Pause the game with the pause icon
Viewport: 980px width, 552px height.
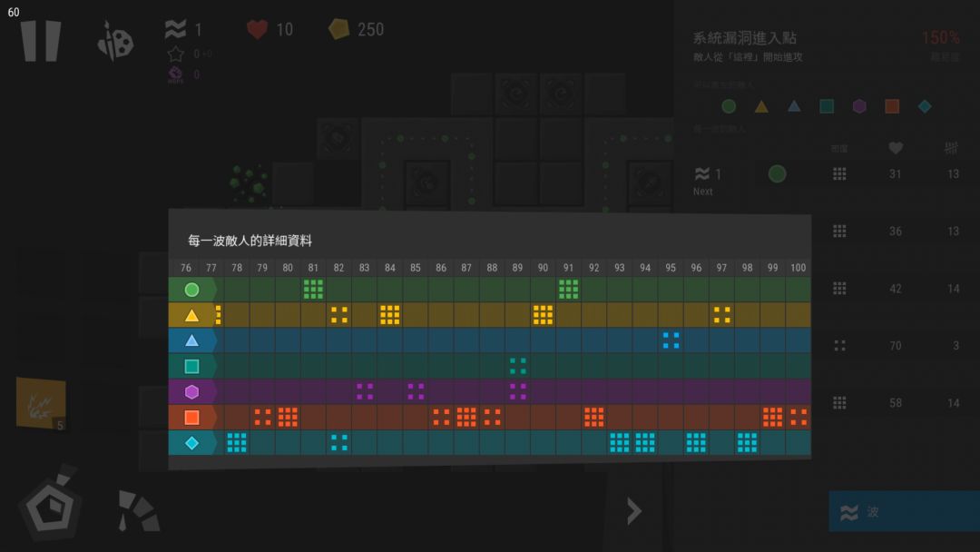coord(41,41)
